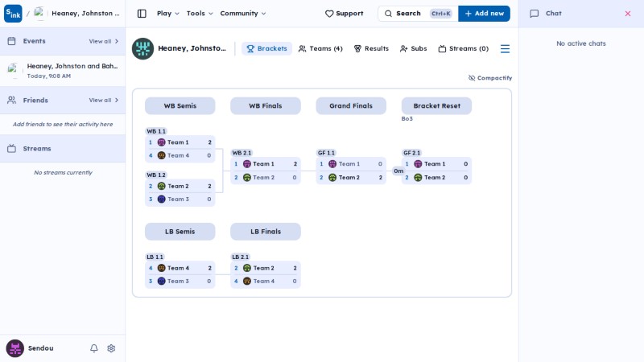Click the Friends people icon
Image resolution: width=644 pixels, height=362 pixels.
[11, 100]
